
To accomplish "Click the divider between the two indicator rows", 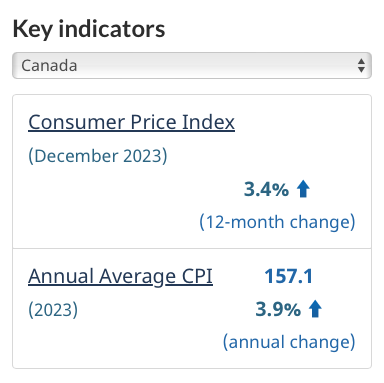I will (192, 248).
